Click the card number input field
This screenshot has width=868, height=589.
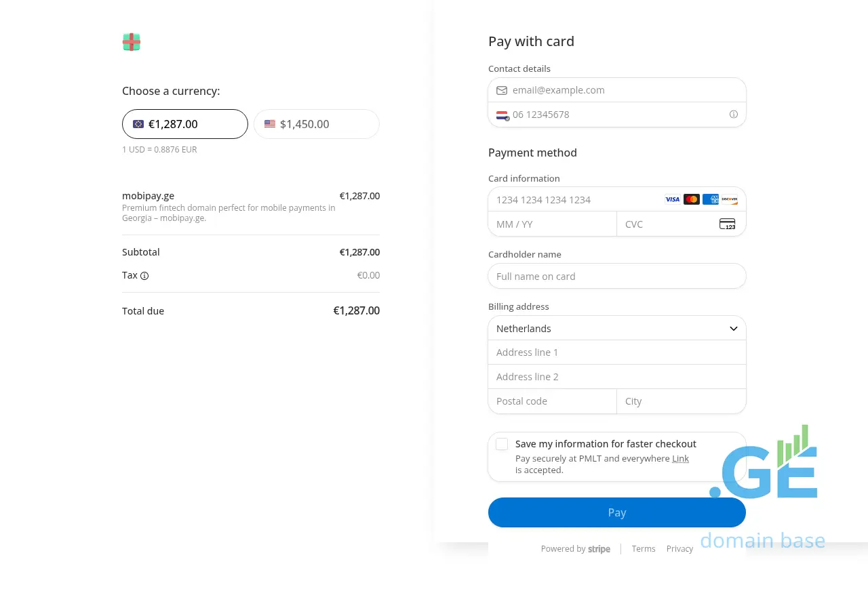576,200
